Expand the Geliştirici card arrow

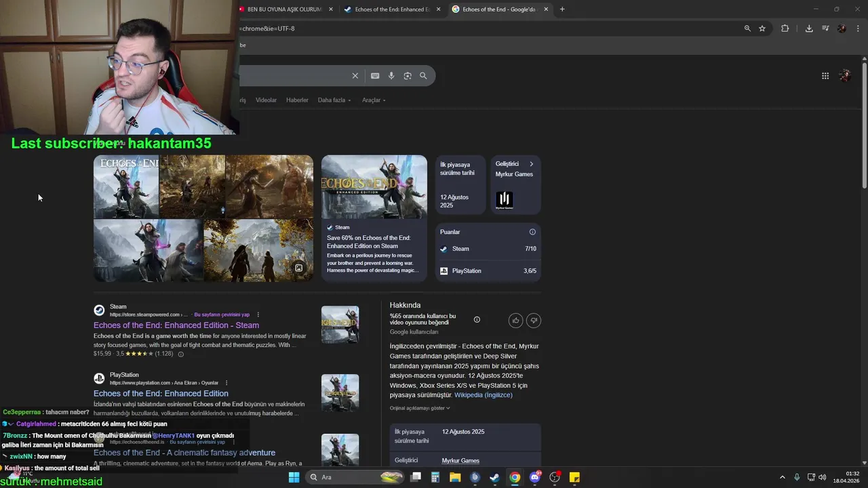[x=531, y=164]
